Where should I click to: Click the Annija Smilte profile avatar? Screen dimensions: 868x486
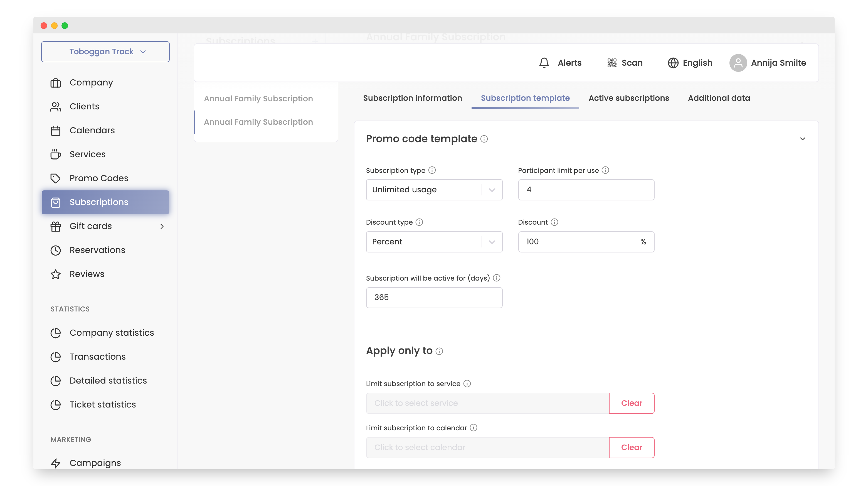click(738, 63)
